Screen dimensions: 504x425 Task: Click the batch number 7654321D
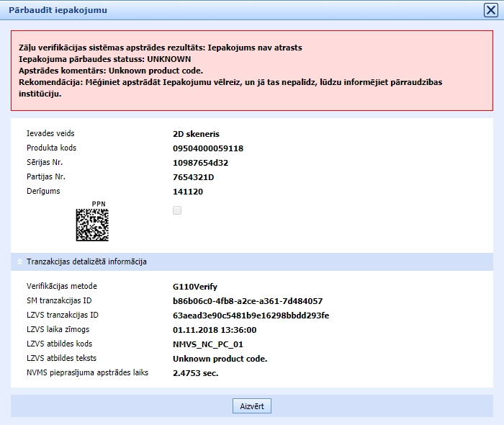pyautogui.click(x=194, y=177)
